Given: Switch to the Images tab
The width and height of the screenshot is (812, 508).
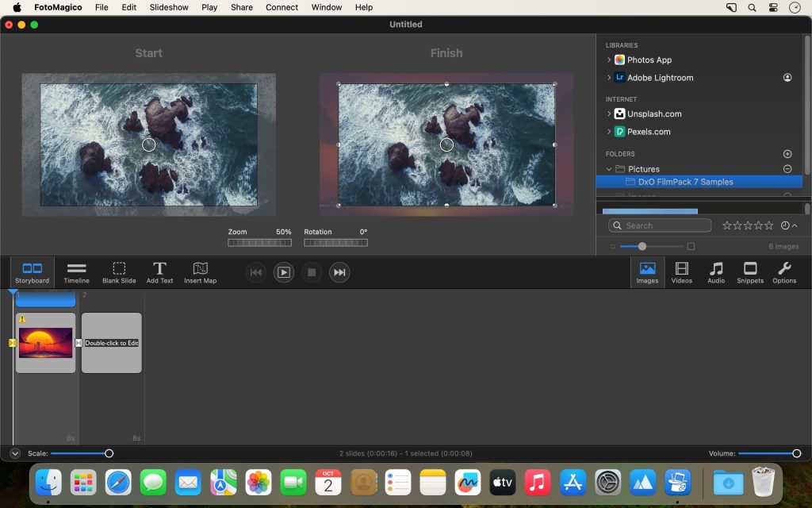Looking at the screenshot, I should (647, 272).
